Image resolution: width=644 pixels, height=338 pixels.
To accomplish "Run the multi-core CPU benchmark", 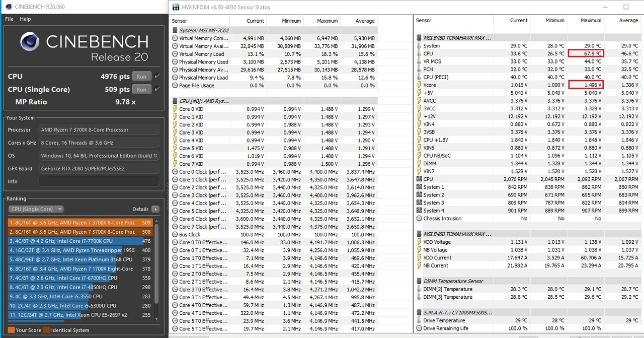I will 141,77.
